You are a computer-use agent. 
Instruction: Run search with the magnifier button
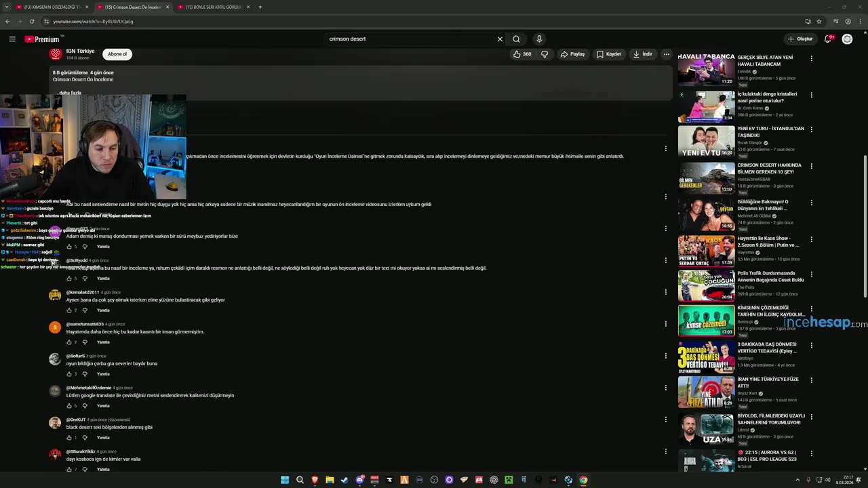[x=517, y=39]
